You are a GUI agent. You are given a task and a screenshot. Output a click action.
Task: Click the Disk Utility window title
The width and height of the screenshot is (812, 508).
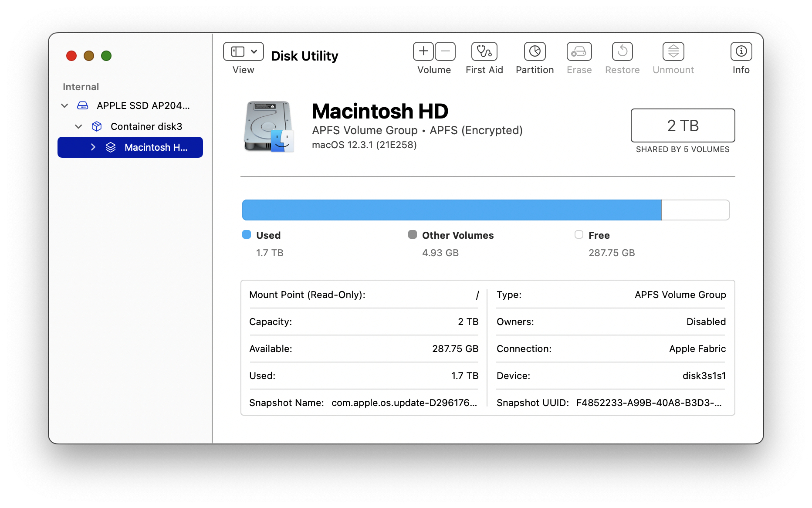304,56
